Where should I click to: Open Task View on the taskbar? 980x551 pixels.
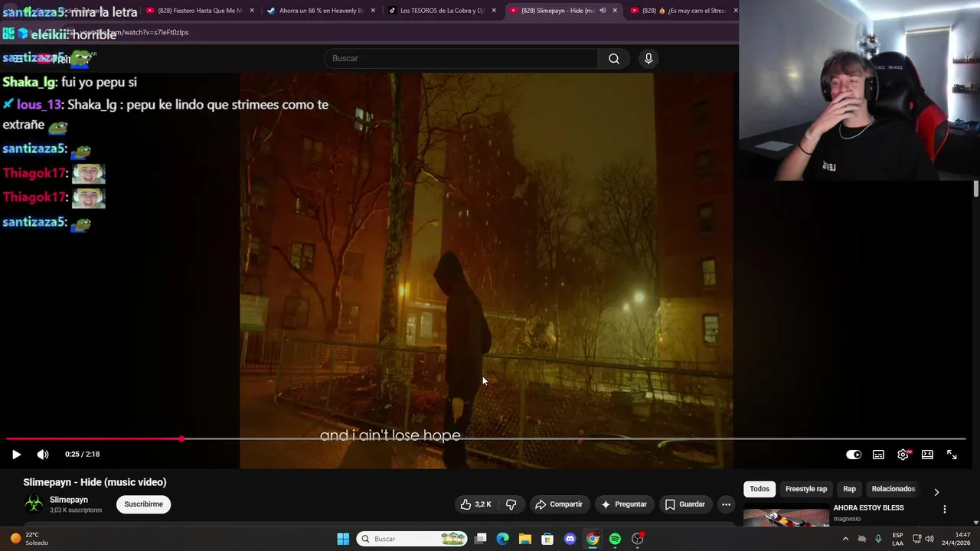pyautogui.click(x=480, y=539)
